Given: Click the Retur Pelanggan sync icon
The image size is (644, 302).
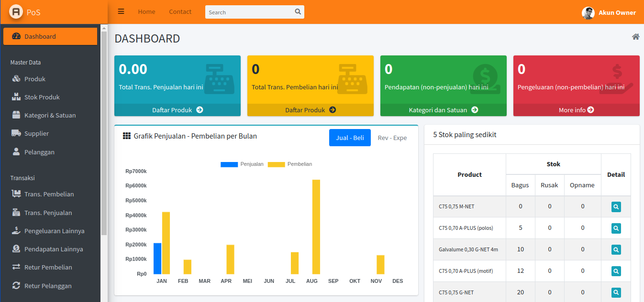Looking at the screenshot, I should tap(16, 286).
